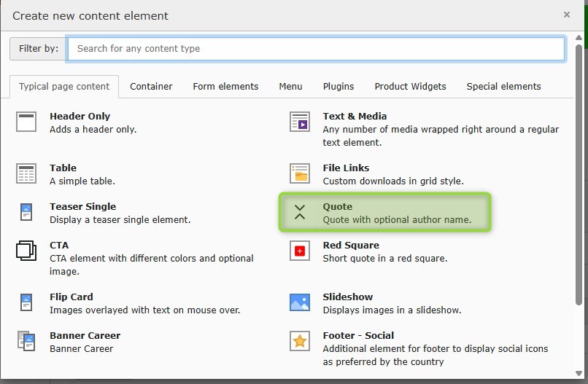Open the Plugins tab
588x384 pixels.
pyautogui.click(x=339, y=86)
